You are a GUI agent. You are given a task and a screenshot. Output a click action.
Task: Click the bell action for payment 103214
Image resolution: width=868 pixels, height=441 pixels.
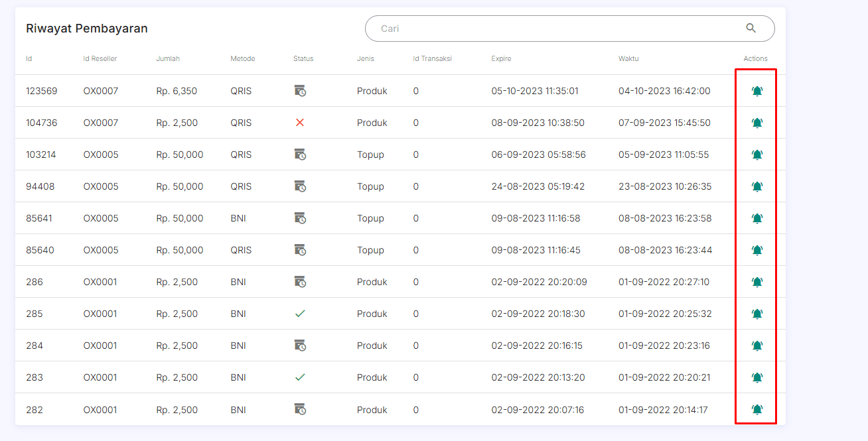pos(757,155)
